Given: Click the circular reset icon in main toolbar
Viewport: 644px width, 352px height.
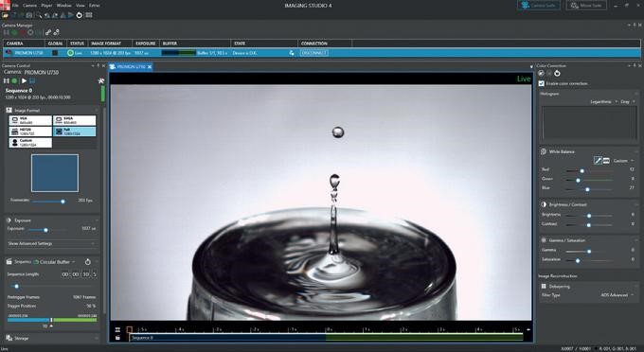Looking at the screenshot, I should pyautogui.click(x=80, y=15).
